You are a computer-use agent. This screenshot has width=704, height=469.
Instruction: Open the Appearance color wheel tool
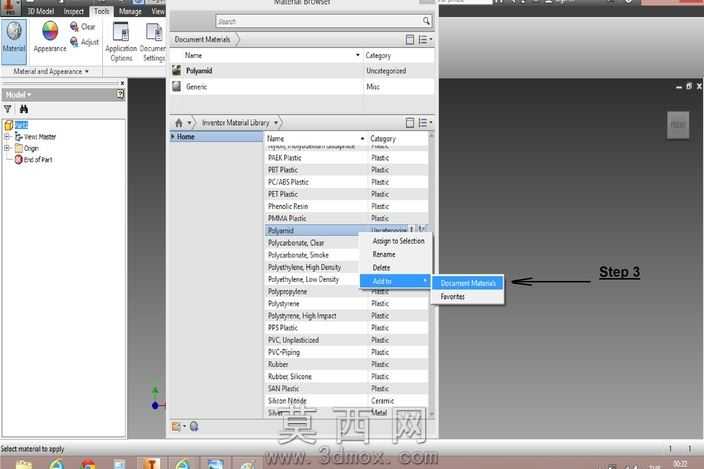coord(50,37)
